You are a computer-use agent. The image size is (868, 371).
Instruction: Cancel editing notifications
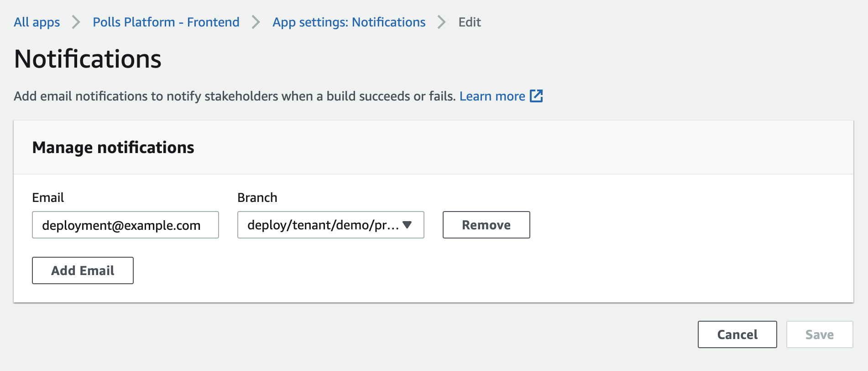click(x=737, y=334)
